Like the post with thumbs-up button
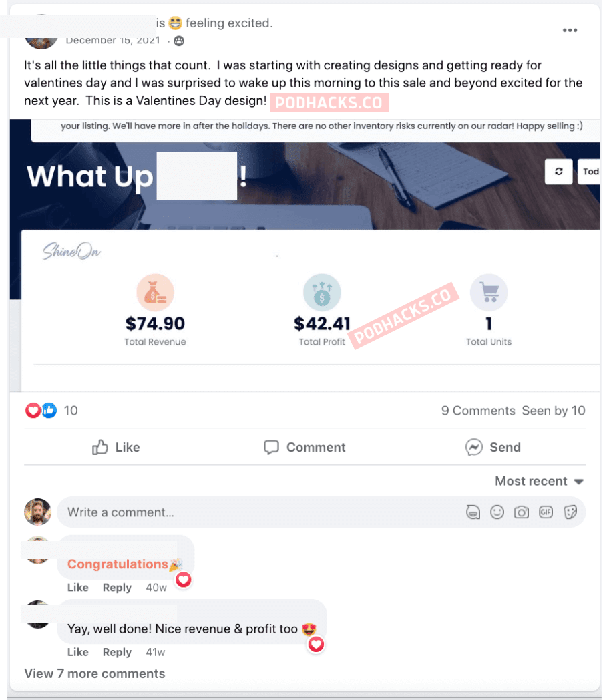 [116, 447]
